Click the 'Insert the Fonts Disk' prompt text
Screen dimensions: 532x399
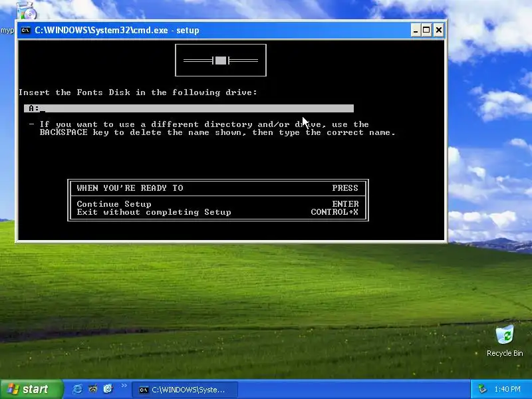[138, 92]
